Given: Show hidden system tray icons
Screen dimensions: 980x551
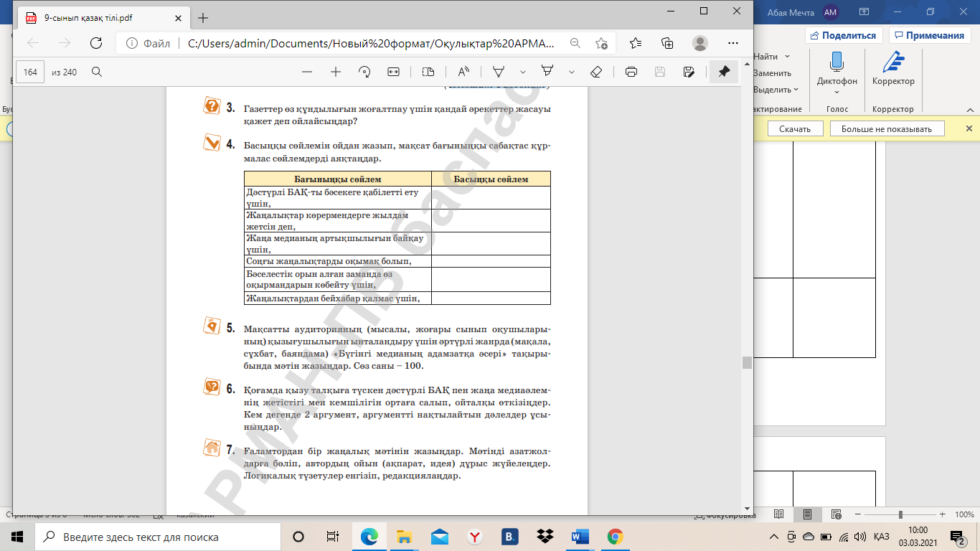Looking at the screenshot, I should click(x=773, y=537).
